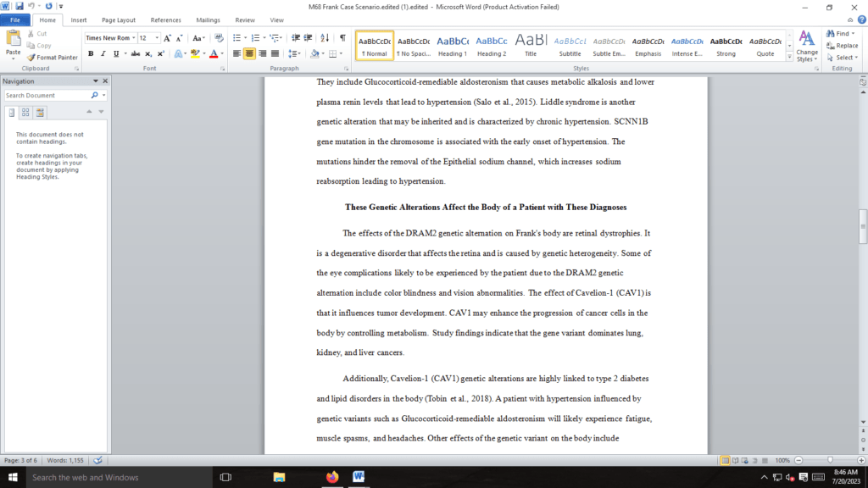This screenshot has width=868, height=488.
Task: Click the Grow Font icon
Action: pyautogui.click(x=168, y=38)
